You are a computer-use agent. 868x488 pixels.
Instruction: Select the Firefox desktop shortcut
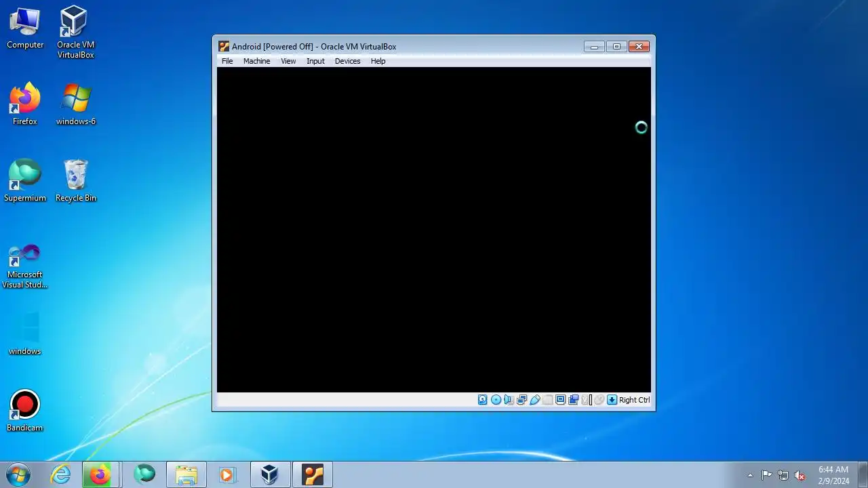[25, 104]
